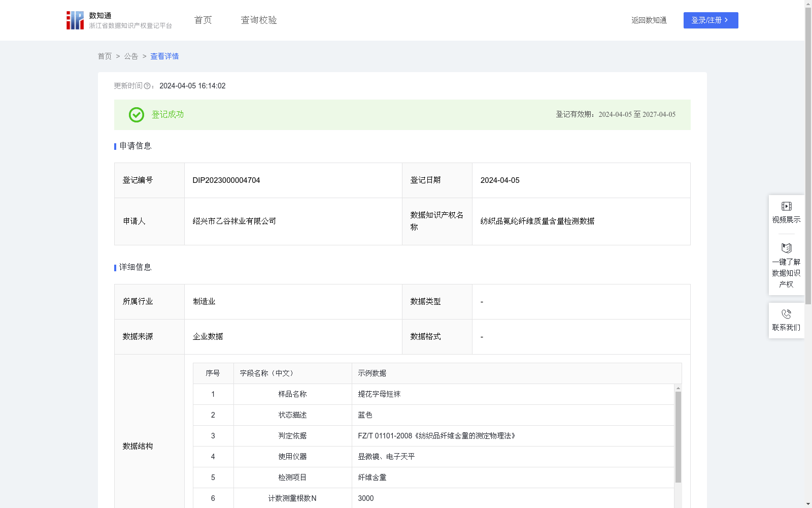Viewport: 812px width, 508px height.
Task: Click the 纤维含量 cell in row 5
Action: pos(372,478)
